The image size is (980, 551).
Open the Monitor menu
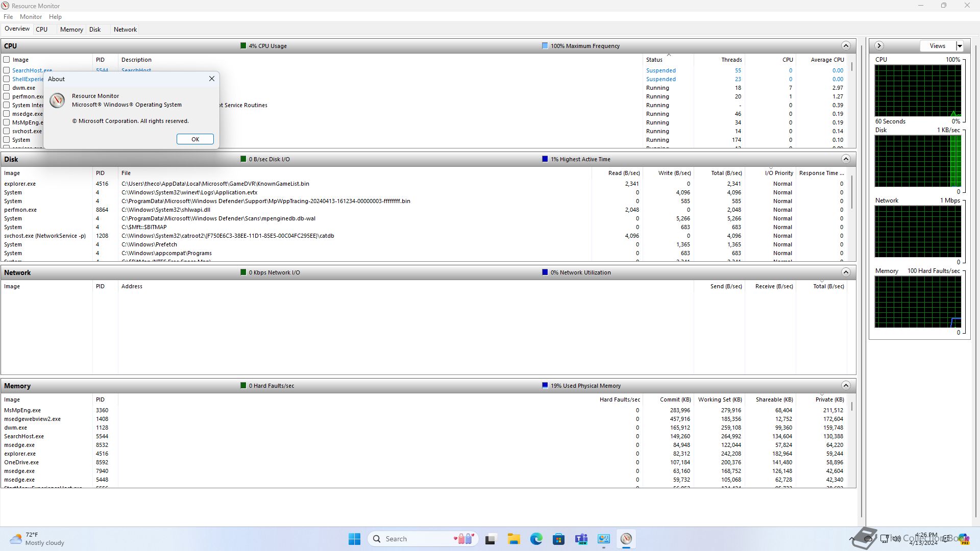click(31, 17)
